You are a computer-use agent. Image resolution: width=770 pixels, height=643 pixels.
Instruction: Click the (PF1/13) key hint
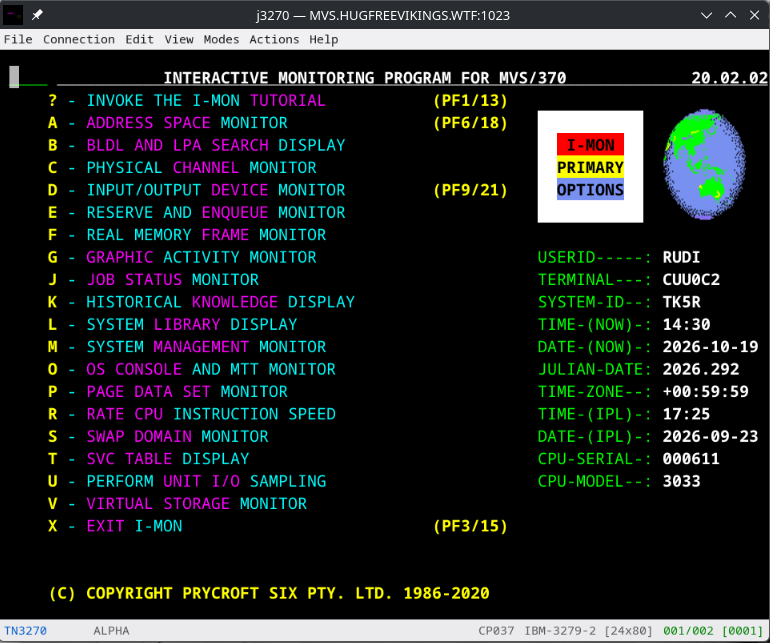pyautogui.click(x=470, y=101)
